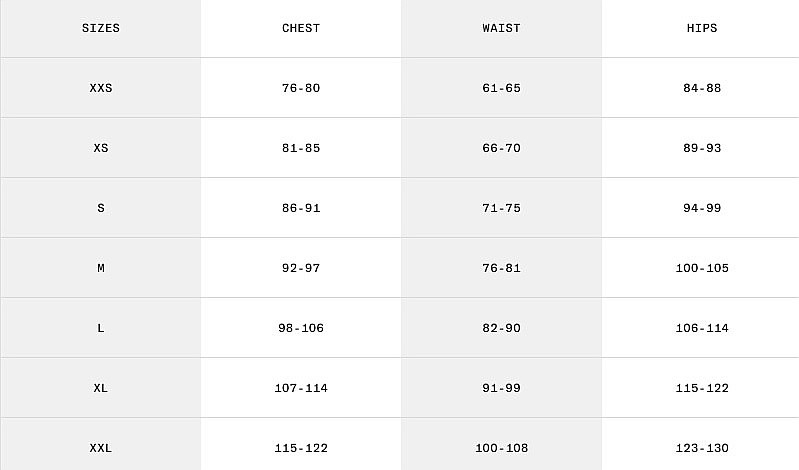799x470 pixels.
Task: Click chest measurement 92-97 cell
Action: (301, 268)
